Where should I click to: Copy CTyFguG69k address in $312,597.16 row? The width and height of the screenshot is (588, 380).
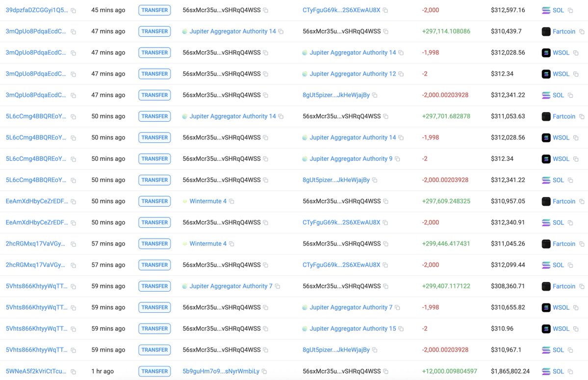pos(385,10)
